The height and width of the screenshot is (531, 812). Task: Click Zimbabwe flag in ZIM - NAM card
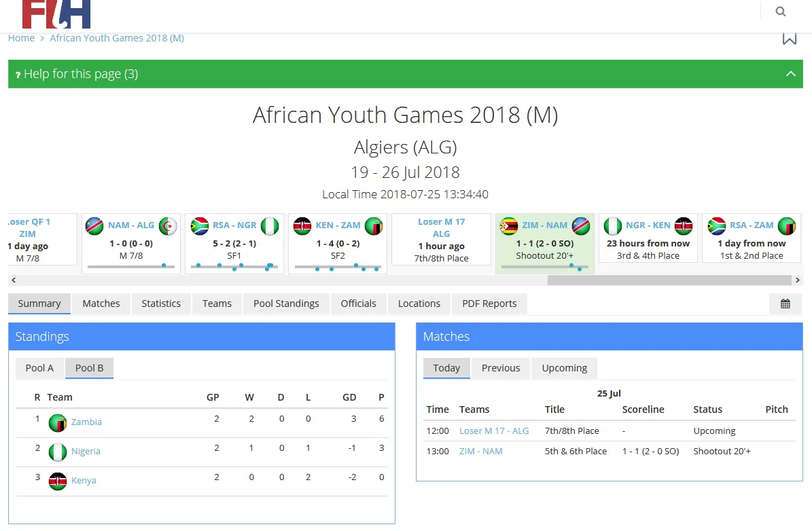509,226
